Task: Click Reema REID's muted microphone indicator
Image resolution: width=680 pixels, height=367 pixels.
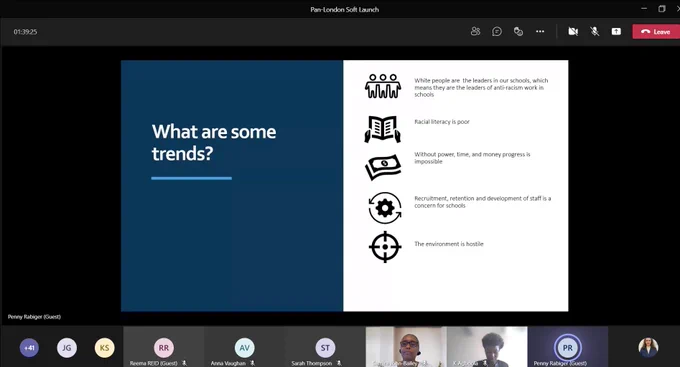Action: click(184, 363)
